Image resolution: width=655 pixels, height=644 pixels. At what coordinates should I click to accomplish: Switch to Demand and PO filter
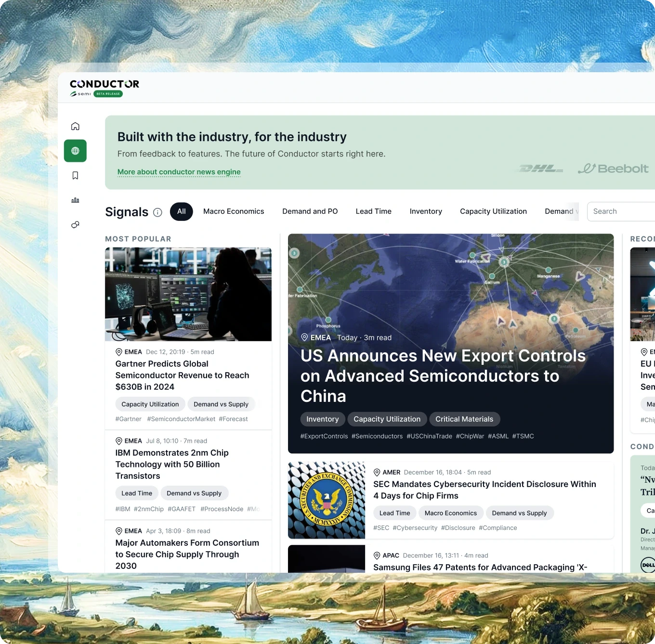[310, 211]
